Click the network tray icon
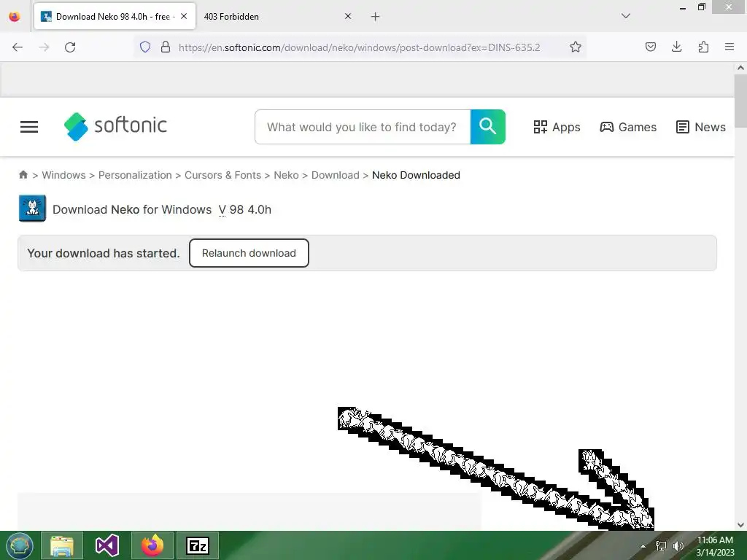Viewport: 747px width, 560px height. (x=661, y=546)
